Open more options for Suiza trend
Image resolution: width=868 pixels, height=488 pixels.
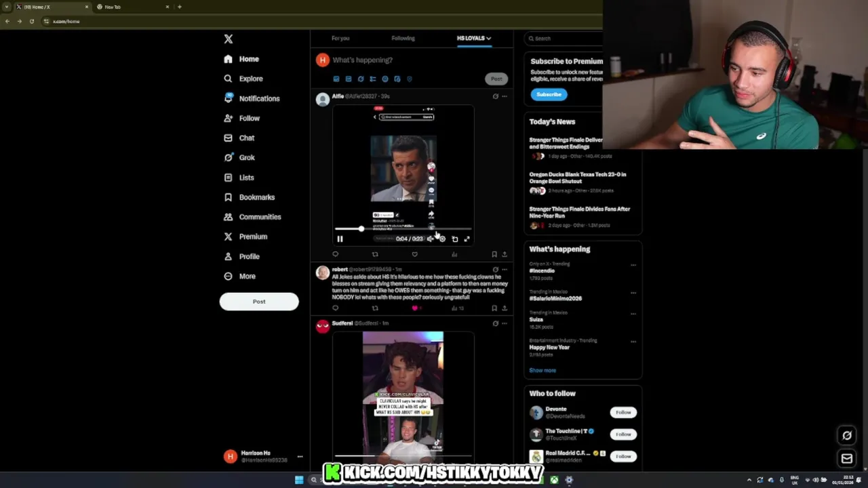[633, 314]
